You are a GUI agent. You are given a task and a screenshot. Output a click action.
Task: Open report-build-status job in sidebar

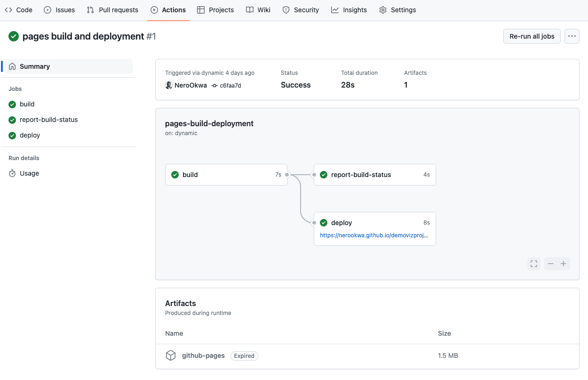(x=48, y=120)
